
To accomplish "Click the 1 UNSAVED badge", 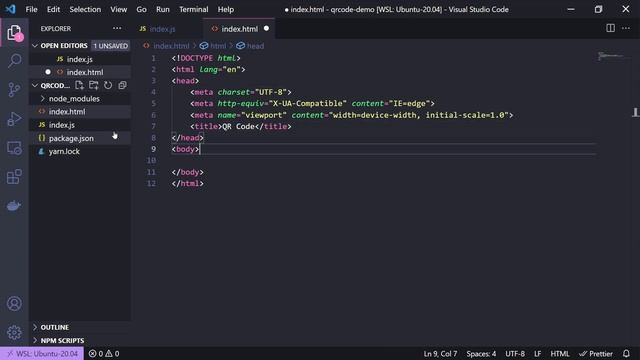I will 111,46.
